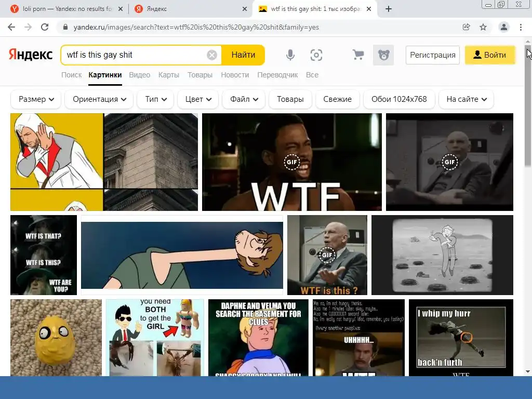Reload the page with the refresh icon
The width and height of the screenshot is (532, 399).
[x=45, y=27]
